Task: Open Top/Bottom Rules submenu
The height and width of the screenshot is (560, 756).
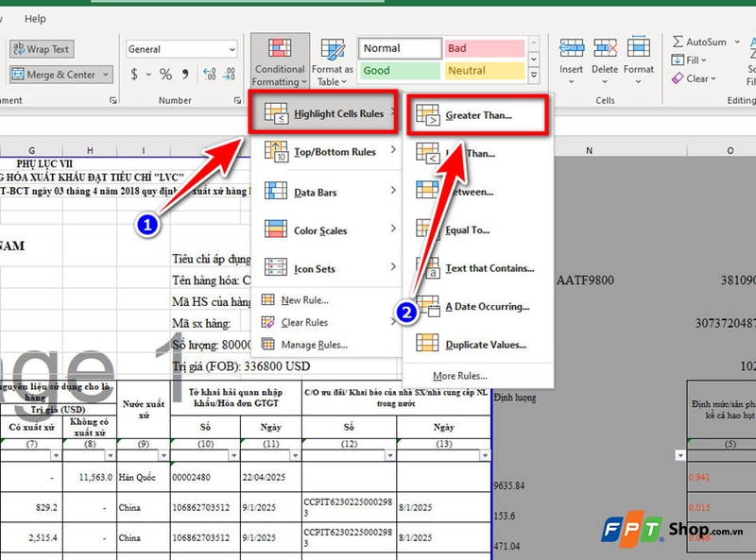Action: (326, 151)
